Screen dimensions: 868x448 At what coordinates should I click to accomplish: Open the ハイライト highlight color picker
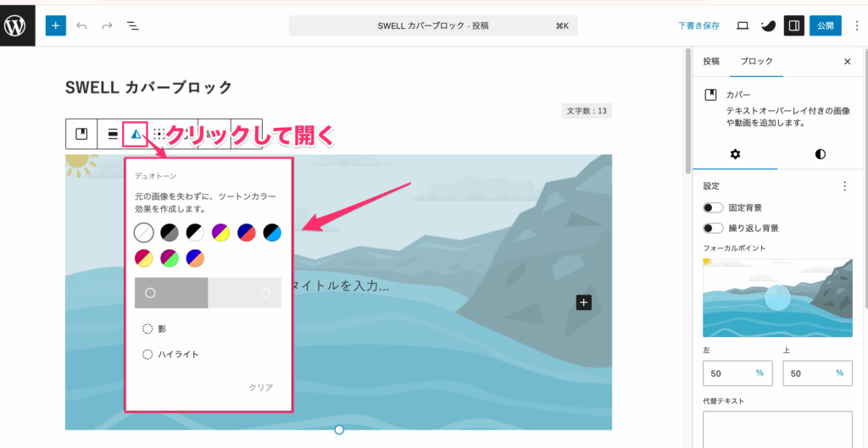(x=147, y=355)
